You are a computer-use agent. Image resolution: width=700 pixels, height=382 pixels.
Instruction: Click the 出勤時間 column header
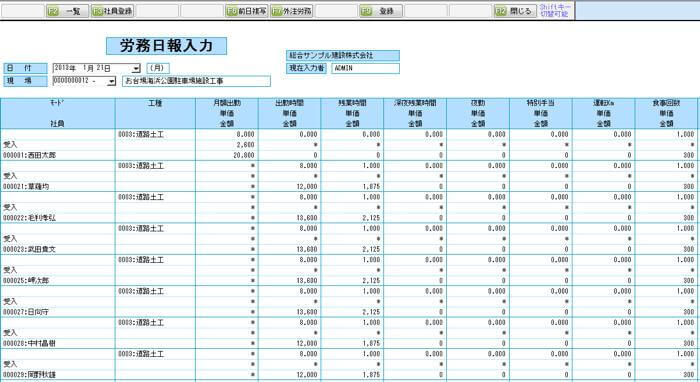click(289, 103)
